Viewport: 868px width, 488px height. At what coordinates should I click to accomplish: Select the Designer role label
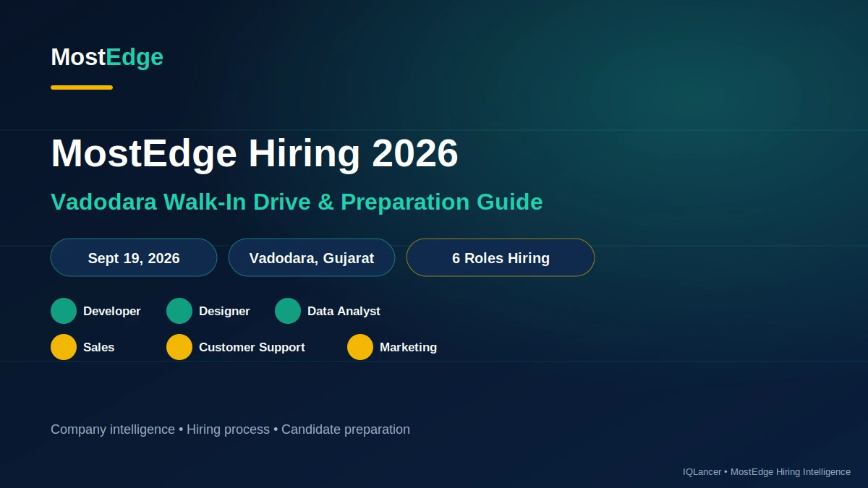pyautogui.click(x=224, y=311)
